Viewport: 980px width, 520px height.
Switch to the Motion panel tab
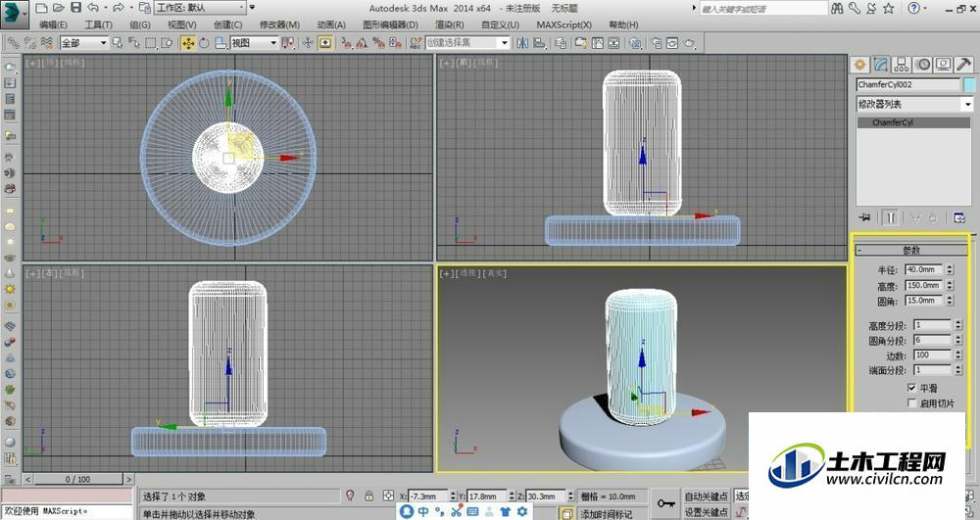(922, 65)
